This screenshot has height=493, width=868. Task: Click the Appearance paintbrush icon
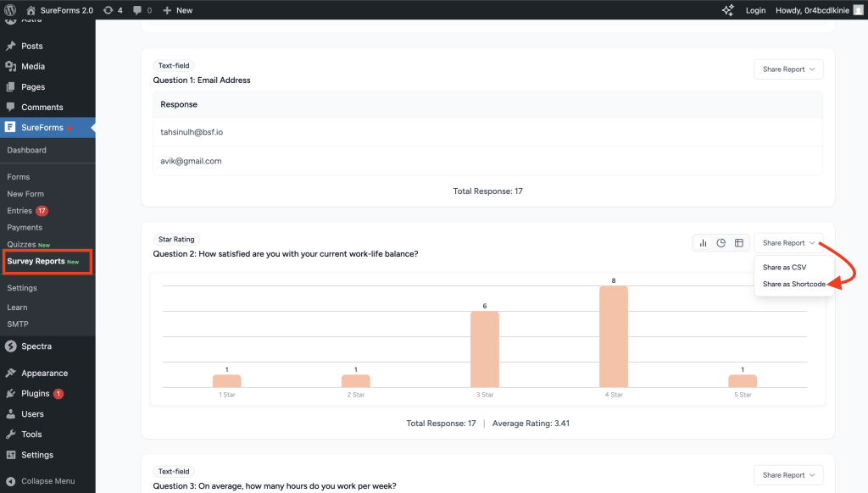point(10,373)
